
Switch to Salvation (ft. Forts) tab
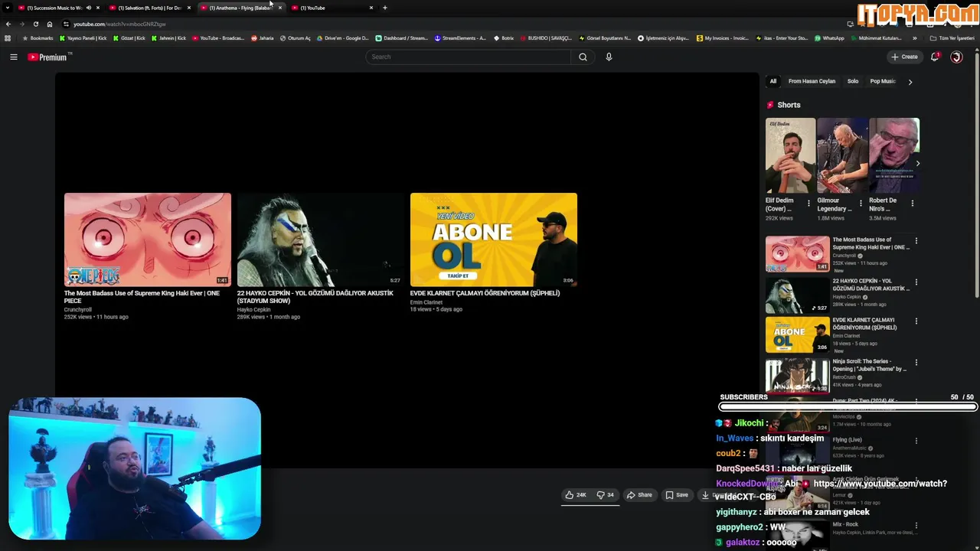[x=149, y=8]
